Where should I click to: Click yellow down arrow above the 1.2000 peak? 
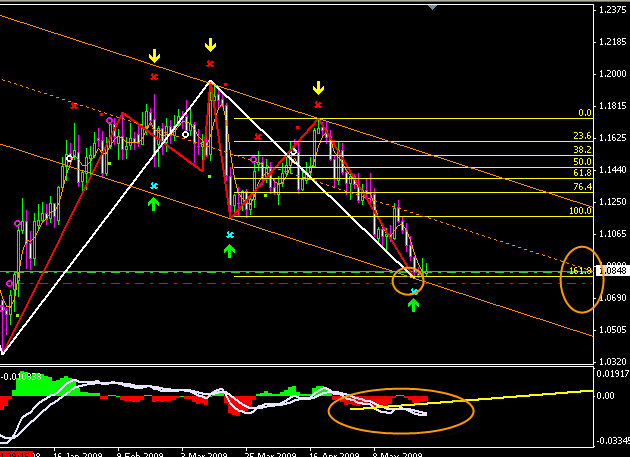(210, 45)
